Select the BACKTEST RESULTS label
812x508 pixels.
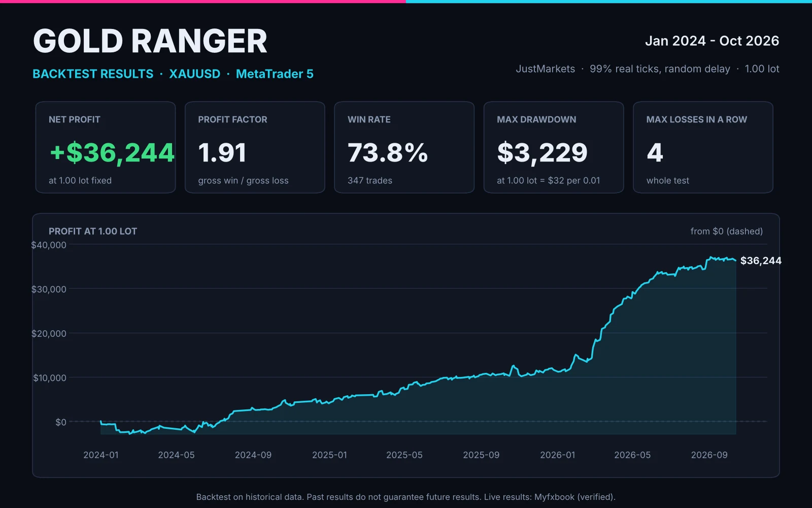(93, 74)
